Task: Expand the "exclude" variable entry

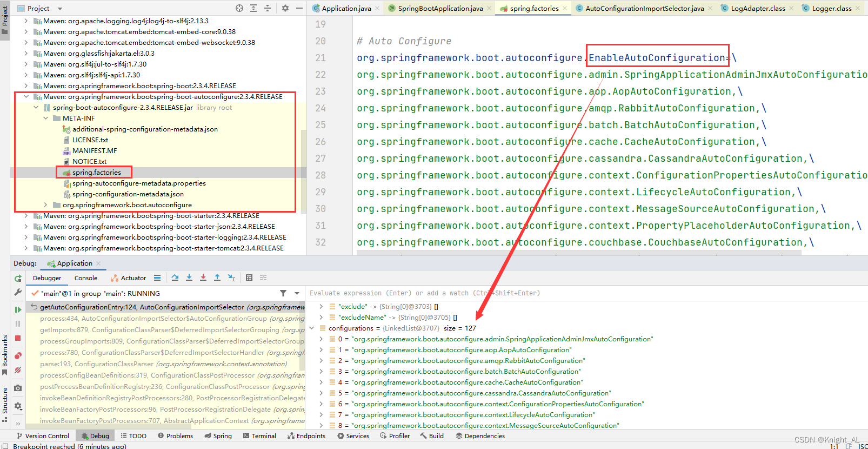Action: [322, 307]
